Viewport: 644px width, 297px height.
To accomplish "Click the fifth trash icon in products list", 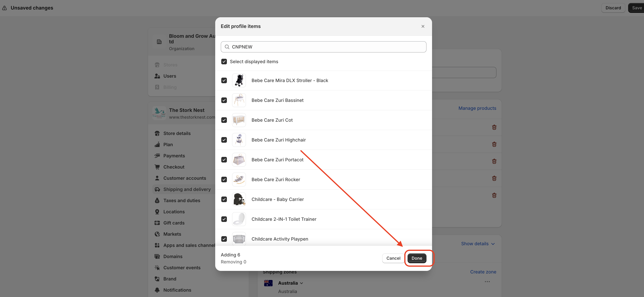I will 494,195.
